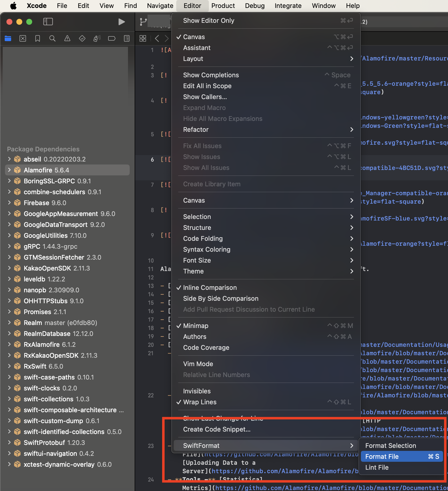
Task: Expand the RealmDatabase 12.12.0 package
Action: click(x=9, y=333)
